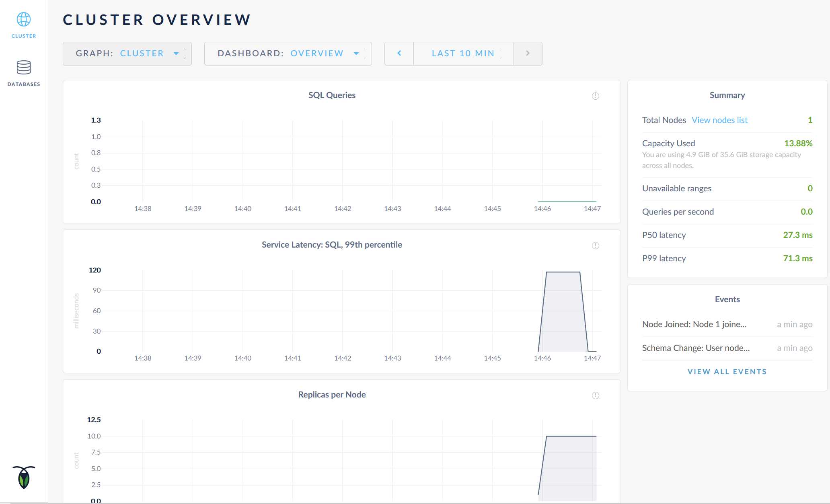Click View All Events link

click(727, 371)
